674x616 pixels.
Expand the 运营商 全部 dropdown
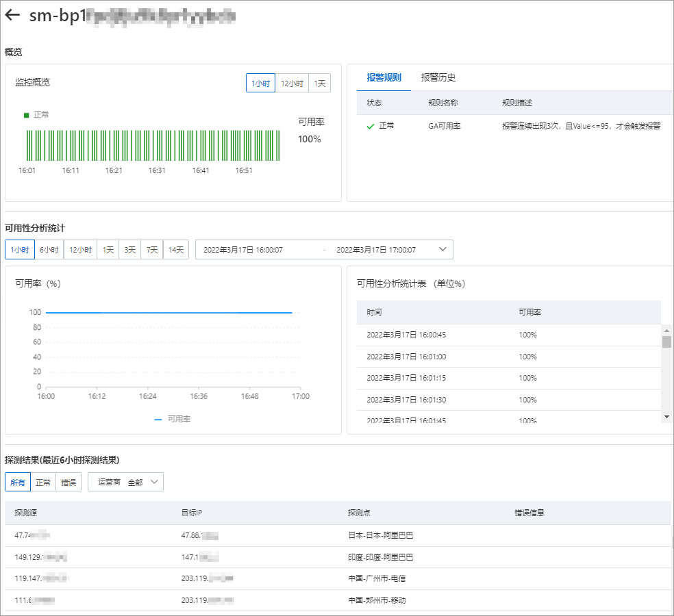125,482
